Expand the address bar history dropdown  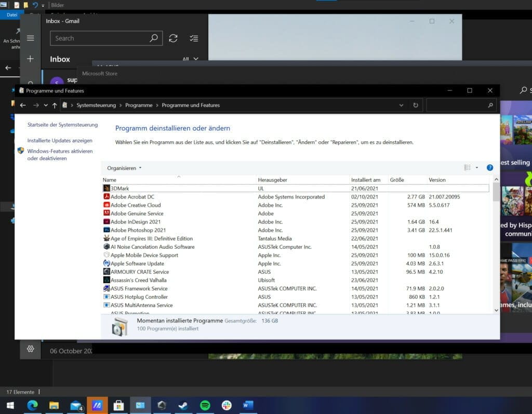pyautogui.click(x=401, y=105)
